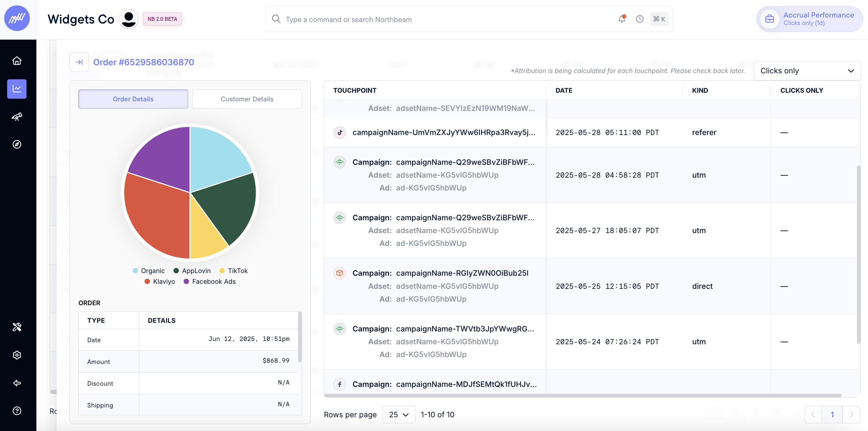Screen dimensions: 868x431
Task: Open the settings gear sidebar icon
Action: (17, 355)
